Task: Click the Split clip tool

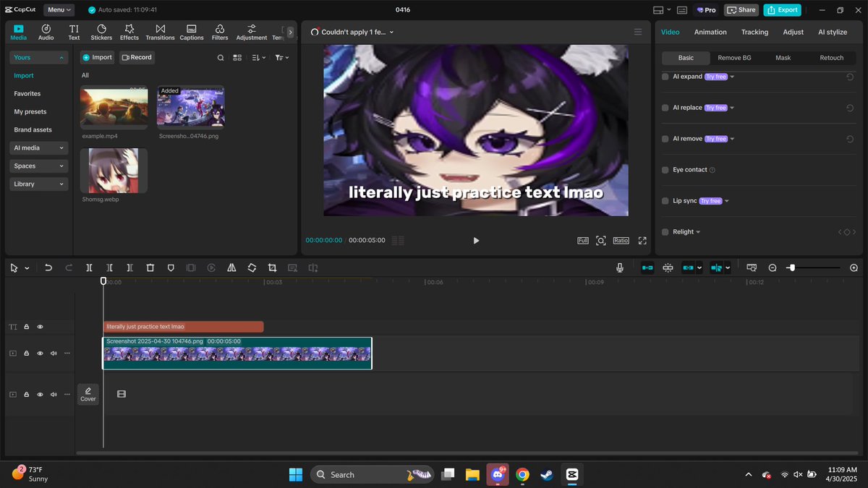Action: (89, 267)
